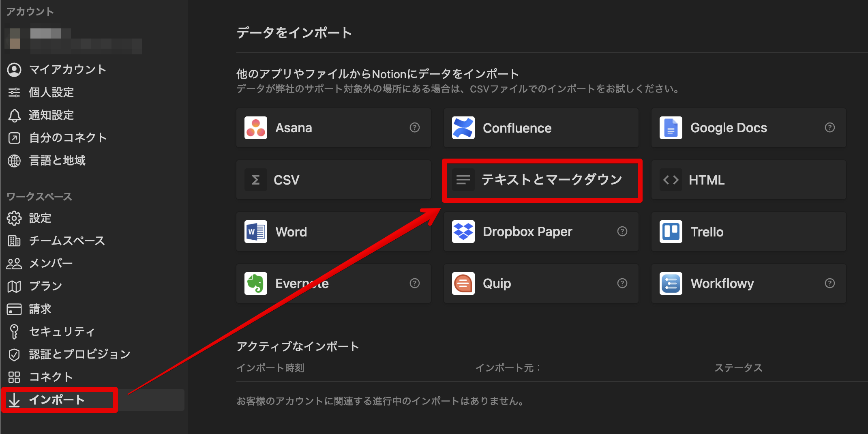This screenshot has width=868, height=434.
Task: Open メンバー workspace section
Action: (x=51, y=264)
